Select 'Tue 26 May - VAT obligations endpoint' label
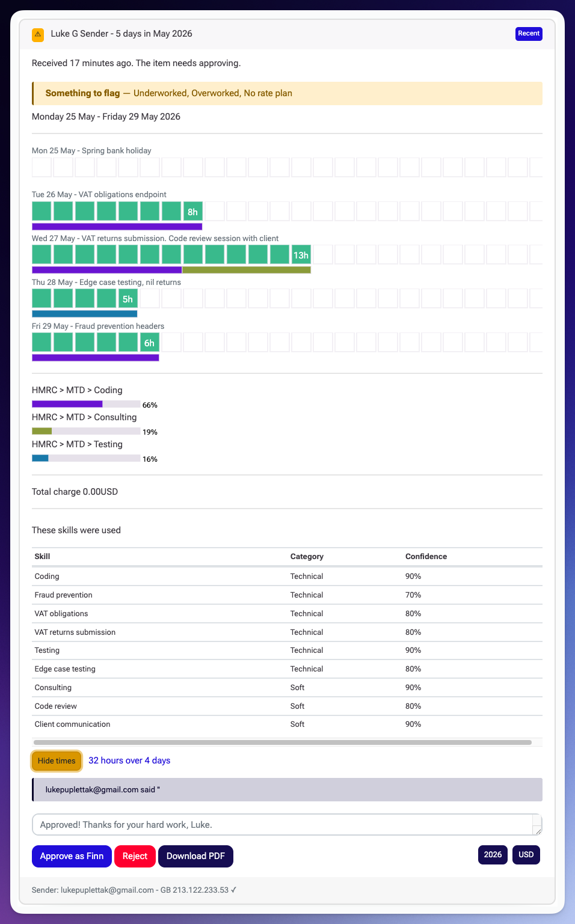Screen dimensions: 575x924 click(x=99, y=194)
